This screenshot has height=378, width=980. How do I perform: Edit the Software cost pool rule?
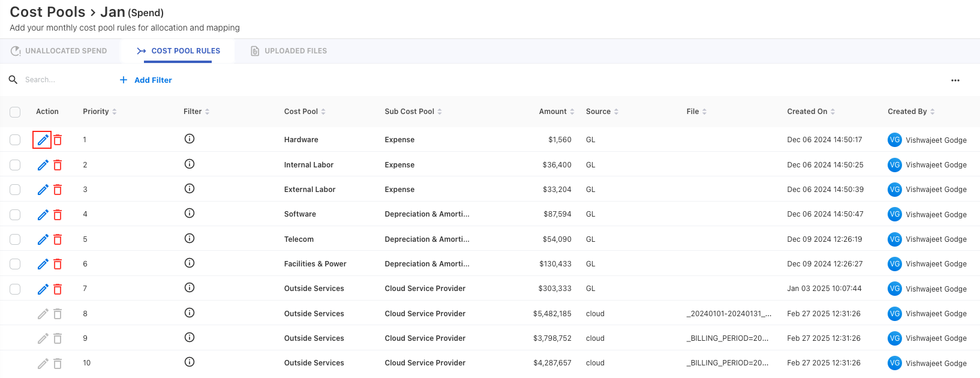click(x=43, y=215)
